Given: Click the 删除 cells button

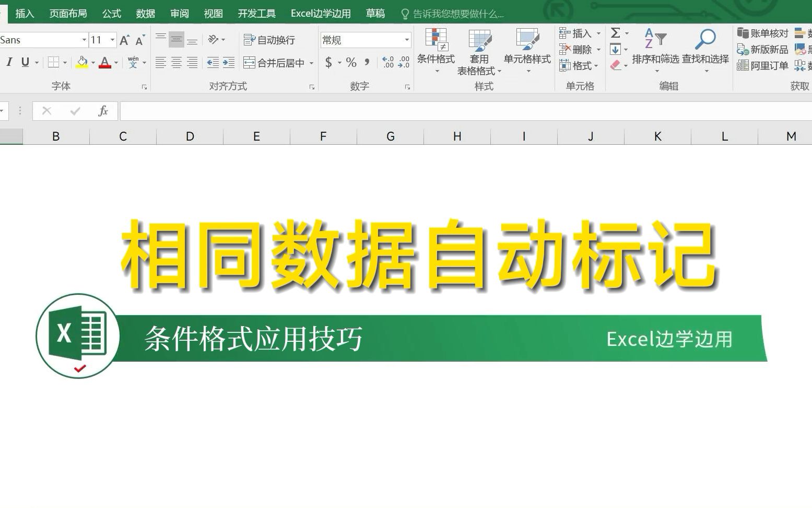Looking at the screenshot, I should [x=575, y=50].
